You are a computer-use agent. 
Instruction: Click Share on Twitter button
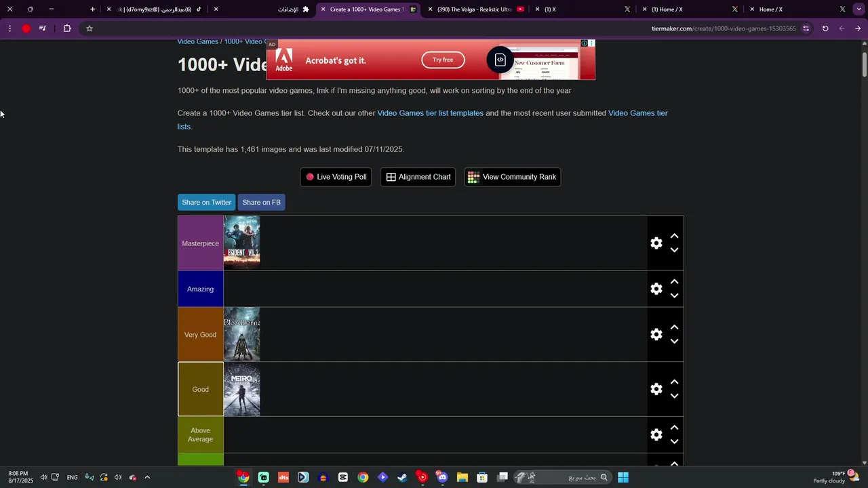[x=206, y=202]
